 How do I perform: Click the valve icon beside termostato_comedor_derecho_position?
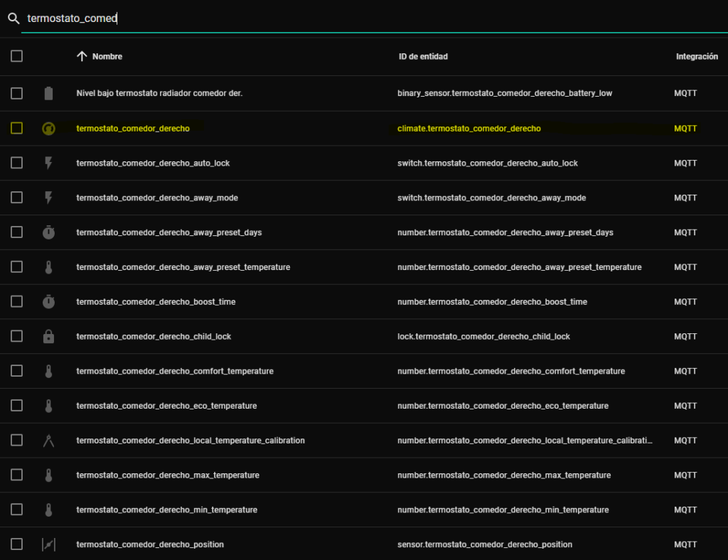click(48, 544)
